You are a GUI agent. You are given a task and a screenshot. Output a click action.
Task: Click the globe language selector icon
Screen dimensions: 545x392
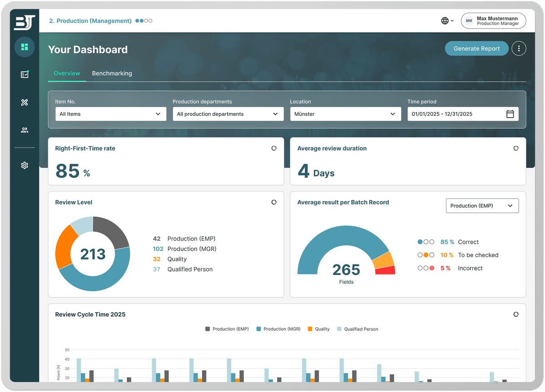coord(445,21)
